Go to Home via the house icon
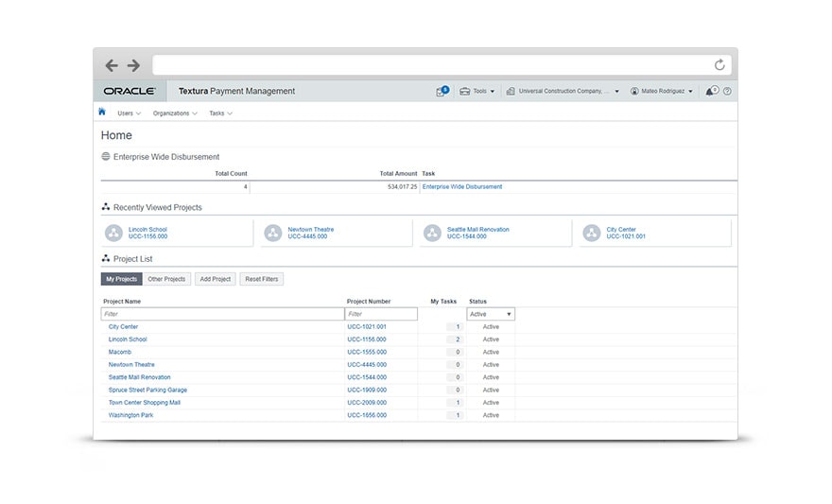The image size is (832, 504). point(102,112)
